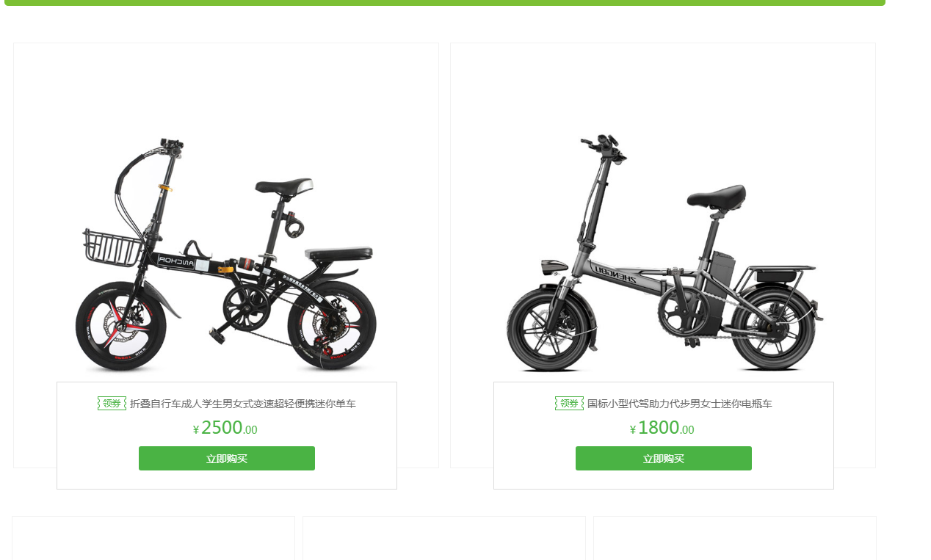Image resolution: width=931 pixels, height=560 pixels.
Task: Click the yen symbol beside 1800
Action: point(633,430)
